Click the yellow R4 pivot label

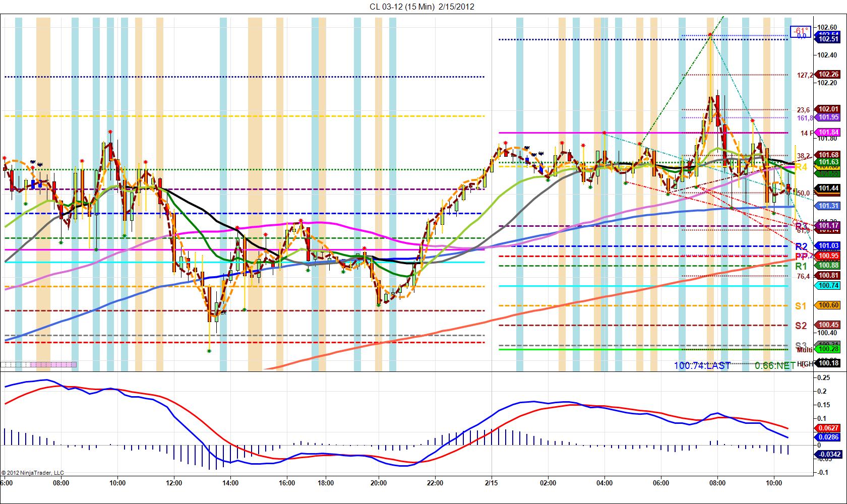point(801,167)
